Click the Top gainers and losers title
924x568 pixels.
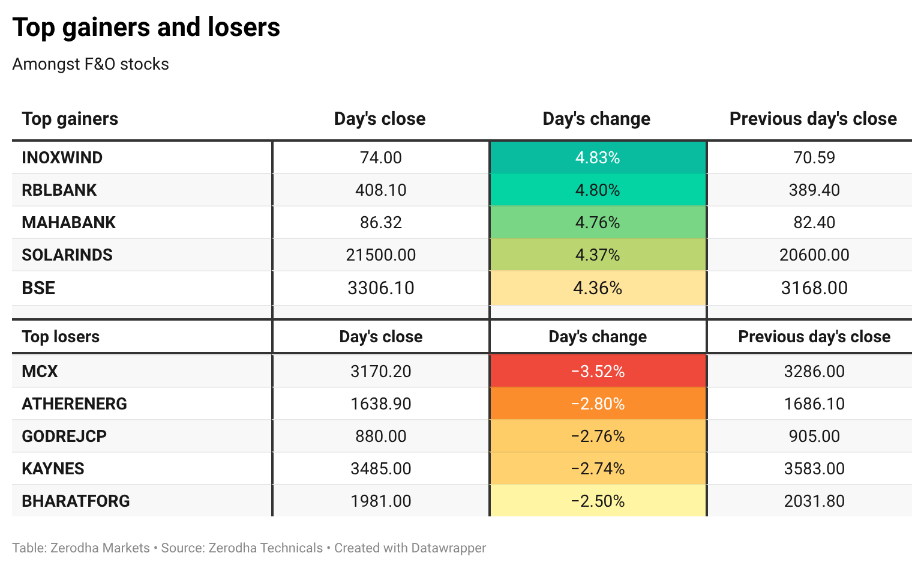click(146, 27)
